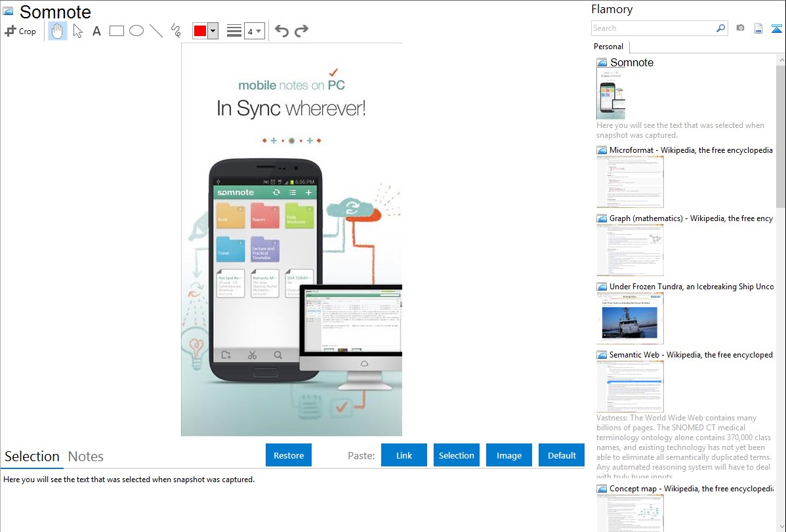Click the line thickness icon
This screenshot has height=532, width=786.
[x=234, y=31]
